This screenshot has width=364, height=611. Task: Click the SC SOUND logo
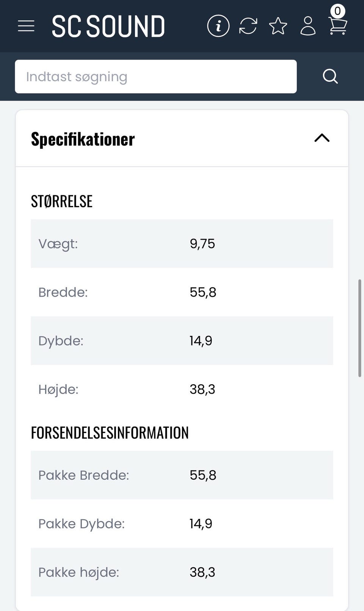point(108,27)
